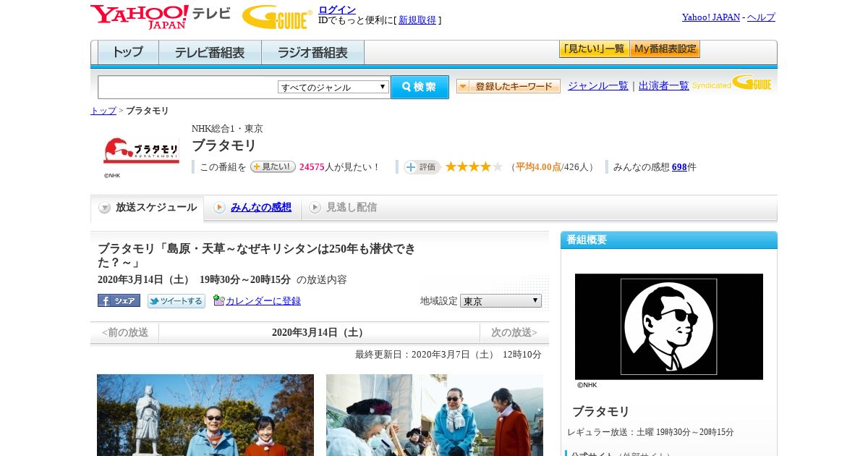Focus the program search input field

click(x=187, y=87)
